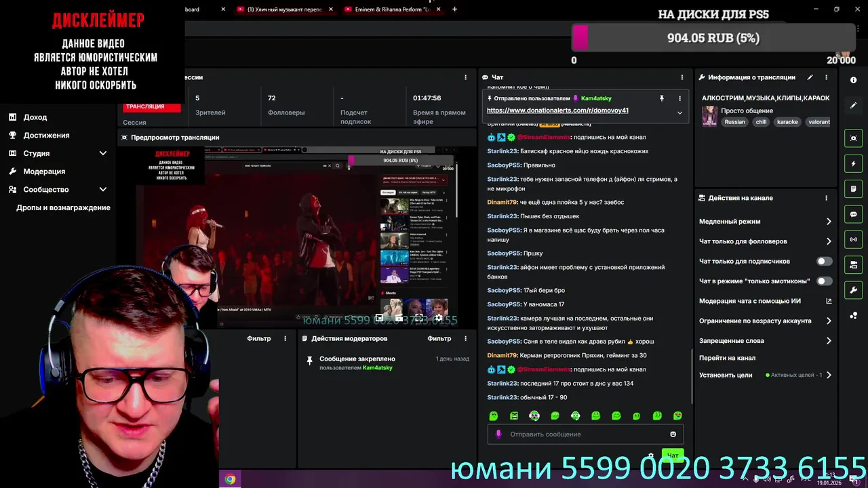868x488 pixels.
Task: Click the Отправить сообщение chat input
Action: pos(585,434)
